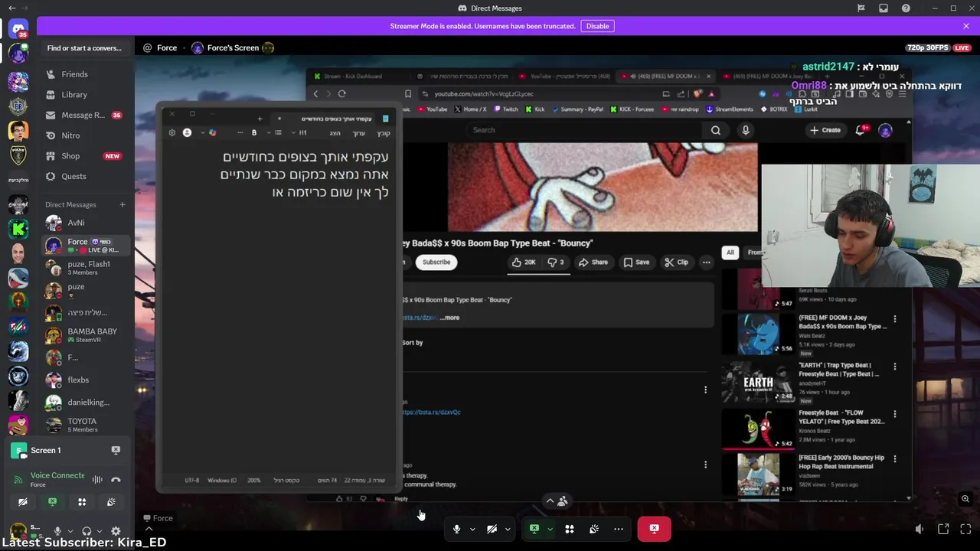
Task: Enter fullscreen for the stream
Action: tap(965, 529)
